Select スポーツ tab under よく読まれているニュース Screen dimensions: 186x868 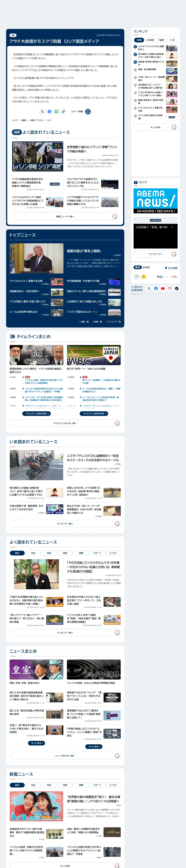97,553
